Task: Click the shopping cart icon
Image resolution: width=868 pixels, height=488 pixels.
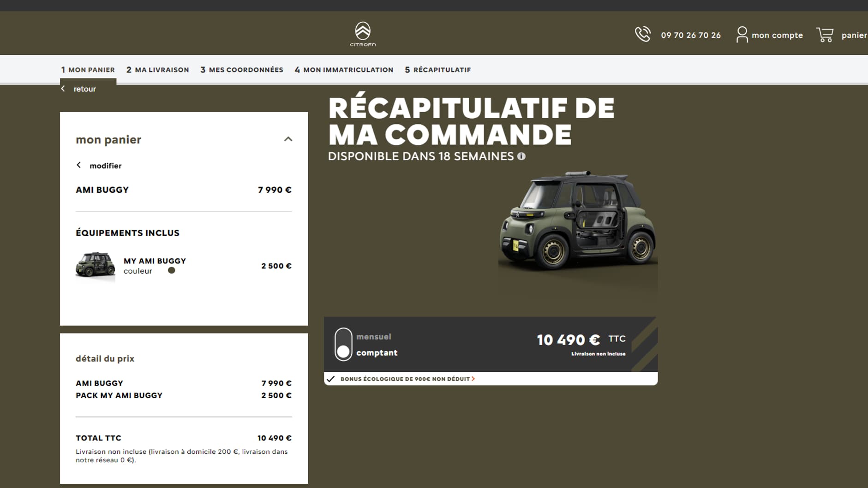Action: [x=825, y=35]
